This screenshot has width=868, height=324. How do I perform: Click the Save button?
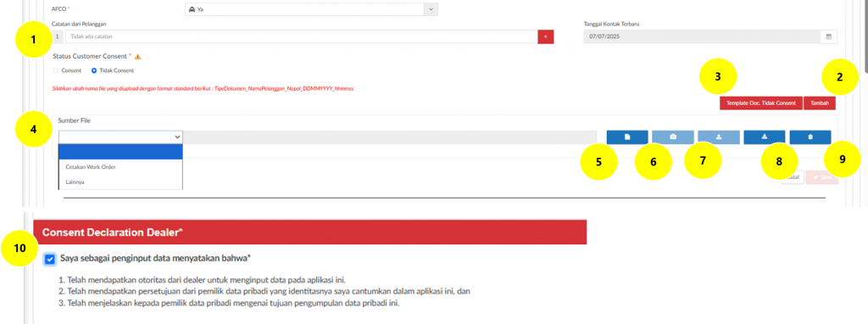click(x=822, y=177)
